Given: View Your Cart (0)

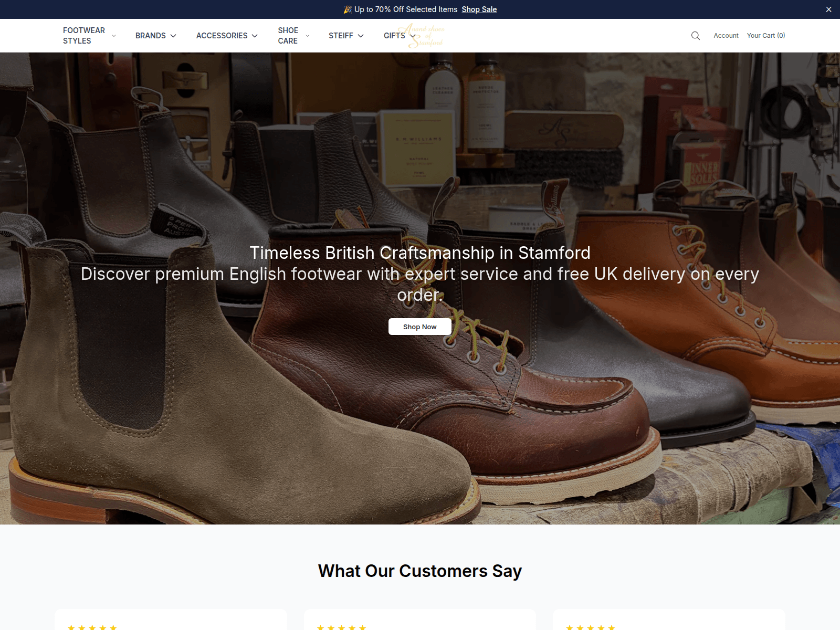Looking at the screenshot, I should pos(766,36).
